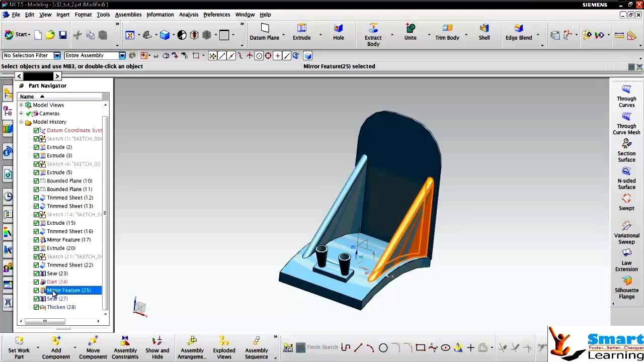Viewport: 644px width, 362px height.
Task: Uncheck the Sew (23) checkbox
Action: 36,274
